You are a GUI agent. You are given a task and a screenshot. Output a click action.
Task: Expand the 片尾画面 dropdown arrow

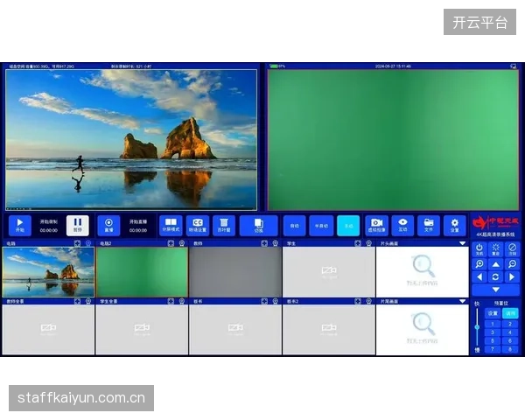462,301
